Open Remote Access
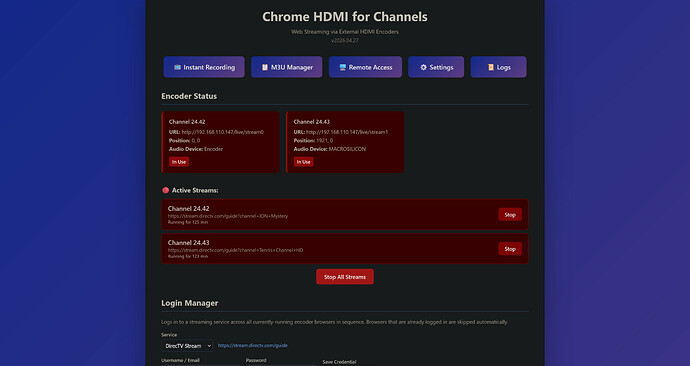Viewport: 690px width, 366px height. pos(365,67)
